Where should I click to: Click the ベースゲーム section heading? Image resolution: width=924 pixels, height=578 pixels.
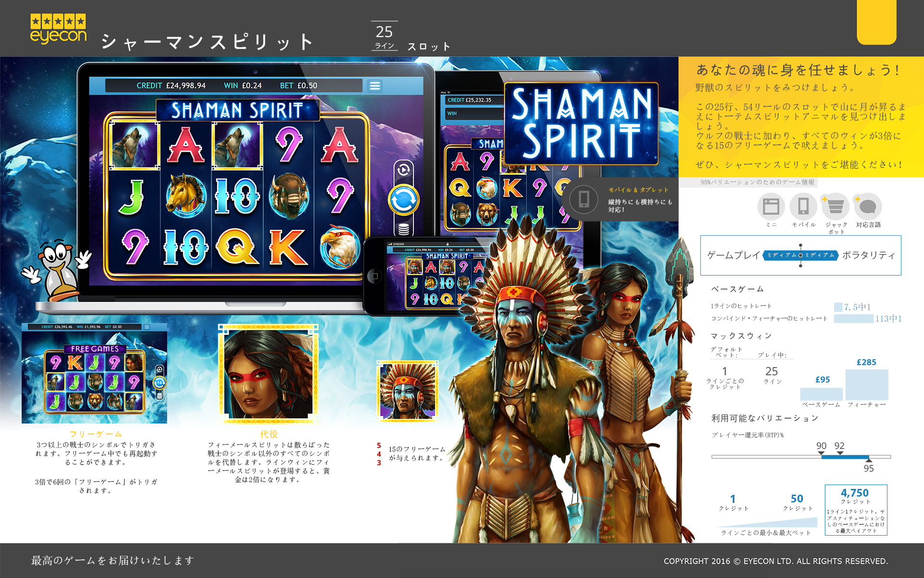(x=738, y=289)
